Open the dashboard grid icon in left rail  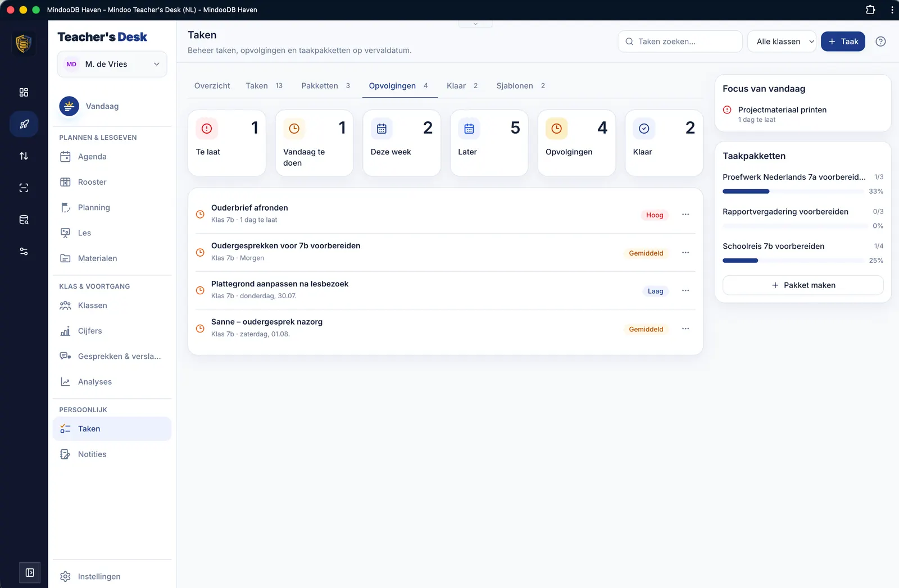click(24, 92)
